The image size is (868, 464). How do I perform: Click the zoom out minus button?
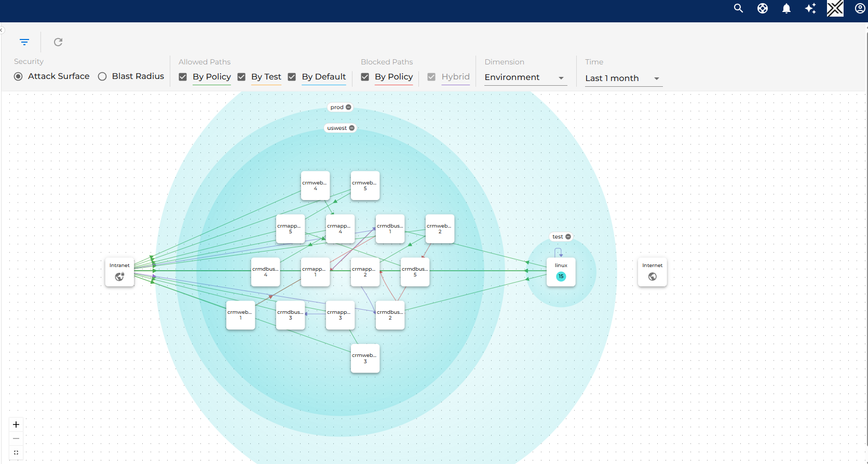pyautogui.click(x=16, y=439)
